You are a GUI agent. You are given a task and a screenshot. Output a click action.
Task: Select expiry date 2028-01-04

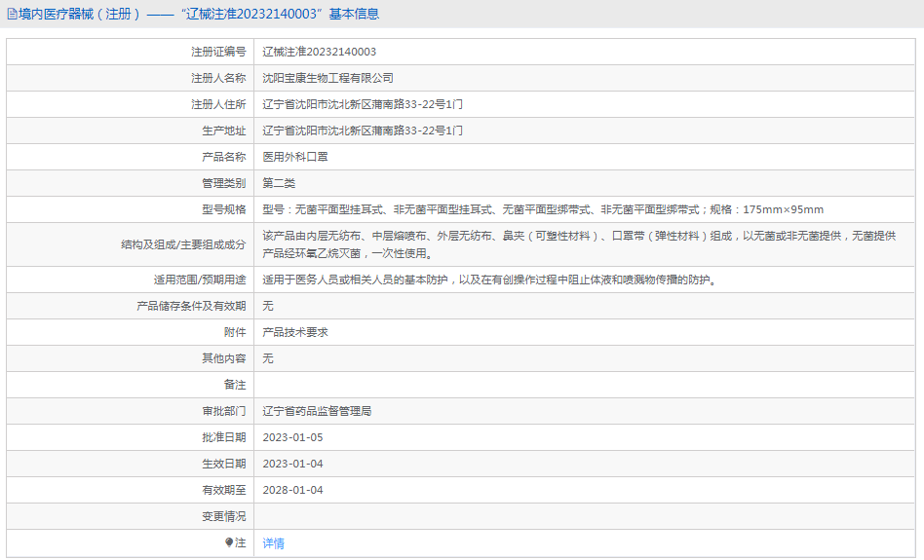coord(292,490)
